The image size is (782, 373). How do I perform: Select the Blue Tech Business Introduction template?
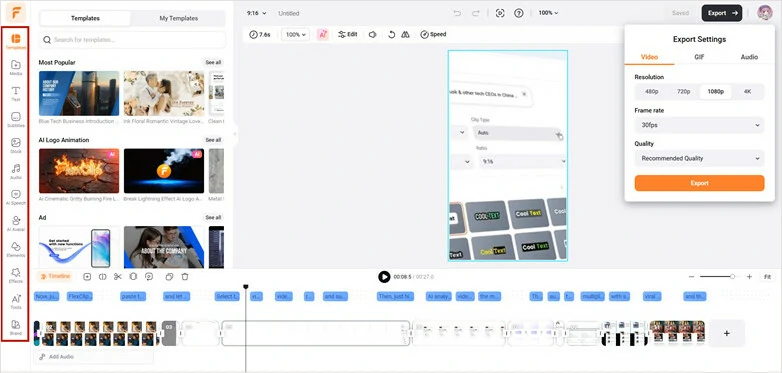click(79, 93)
